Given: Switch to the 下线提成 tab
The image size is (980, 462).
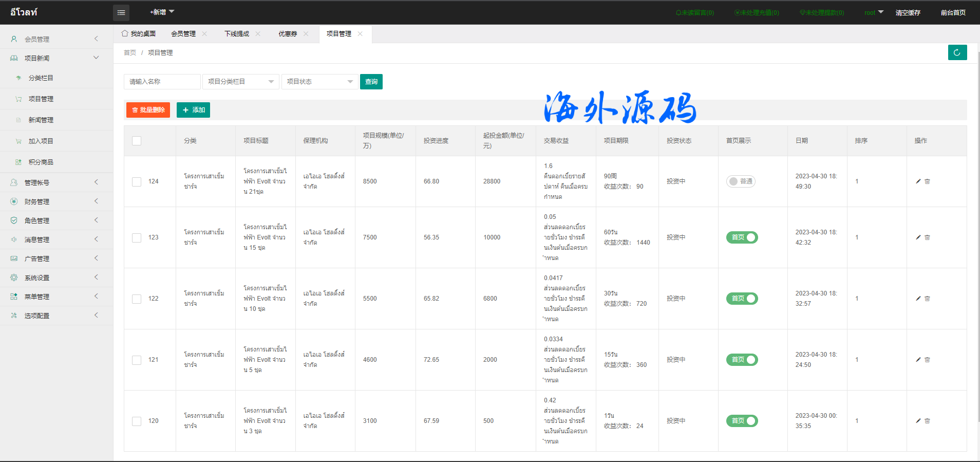Looking at the screenshot, I should tap(237, 34).
